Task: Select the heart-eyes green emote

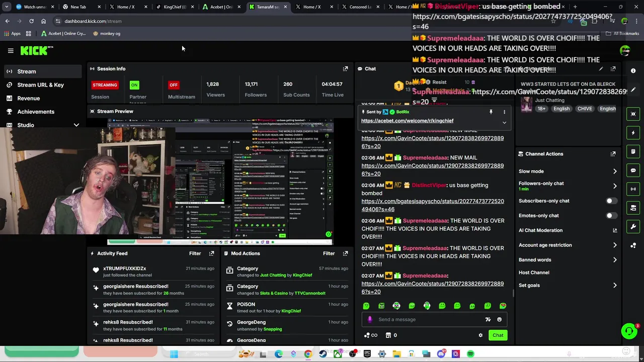Action: pos(503,306)
